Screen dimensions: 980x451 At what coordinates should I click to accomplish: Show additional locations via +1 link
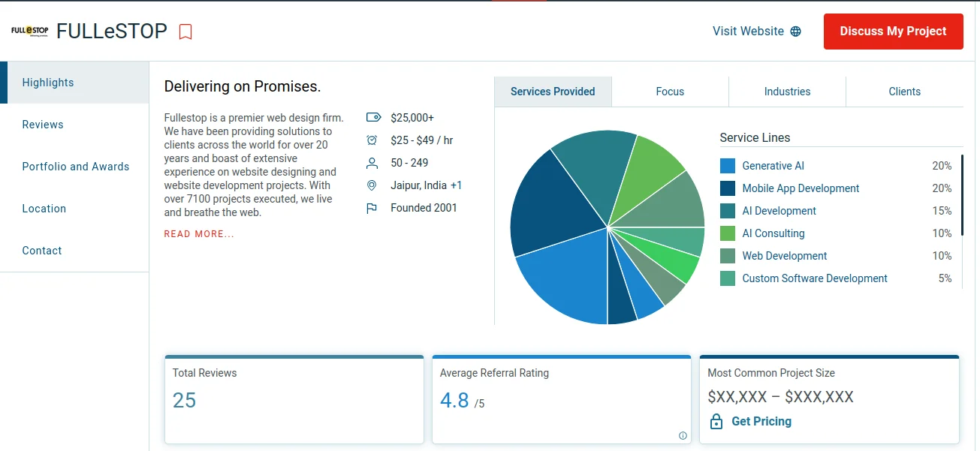coord(457,185)
